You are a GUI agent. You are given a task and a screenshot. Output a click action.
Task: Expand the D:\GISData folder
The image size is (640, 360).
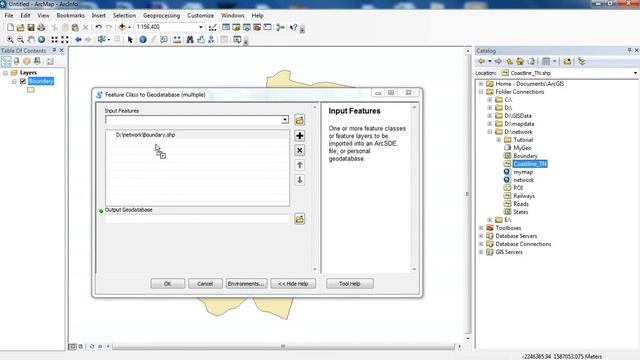point(490,116)
